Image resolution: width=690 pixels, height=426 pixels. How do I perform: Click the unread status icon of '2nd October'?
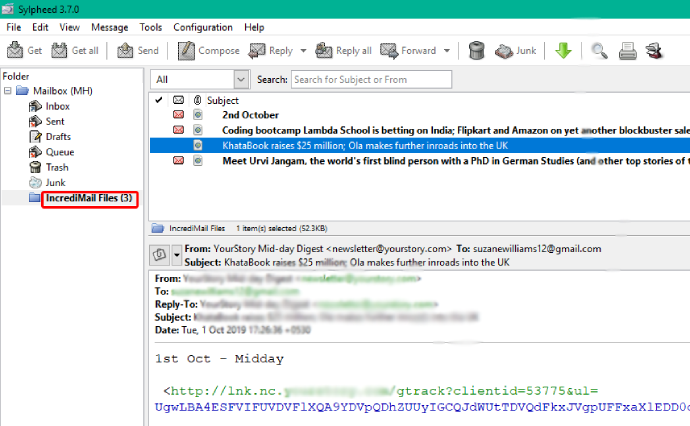pyautogui.click(x=178, y=115)
